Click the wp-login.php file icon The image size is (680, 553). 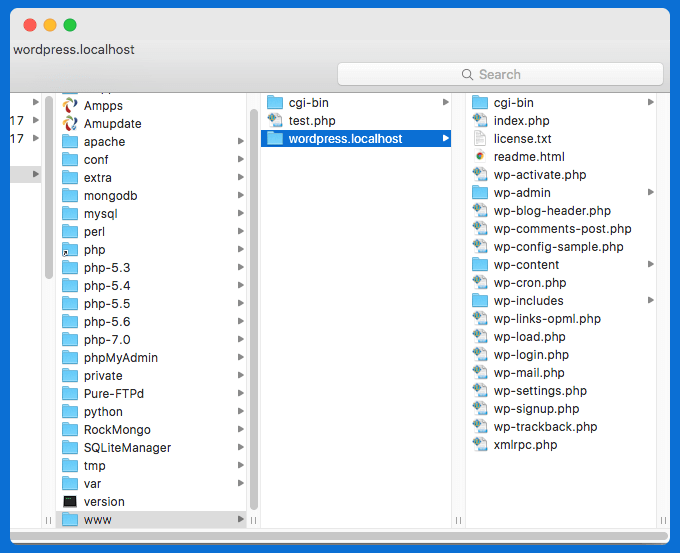pos(480,354)
